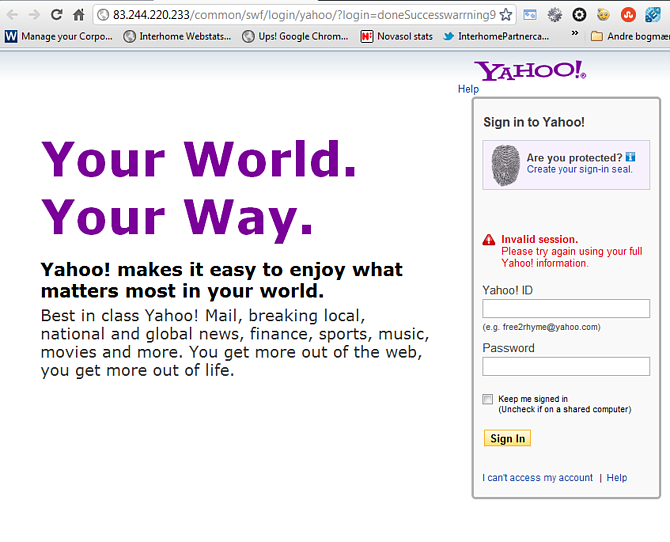670x542 pixels.
Task: Open the Interhome Webstats bookmark
Action: click(x=177, y=36)
